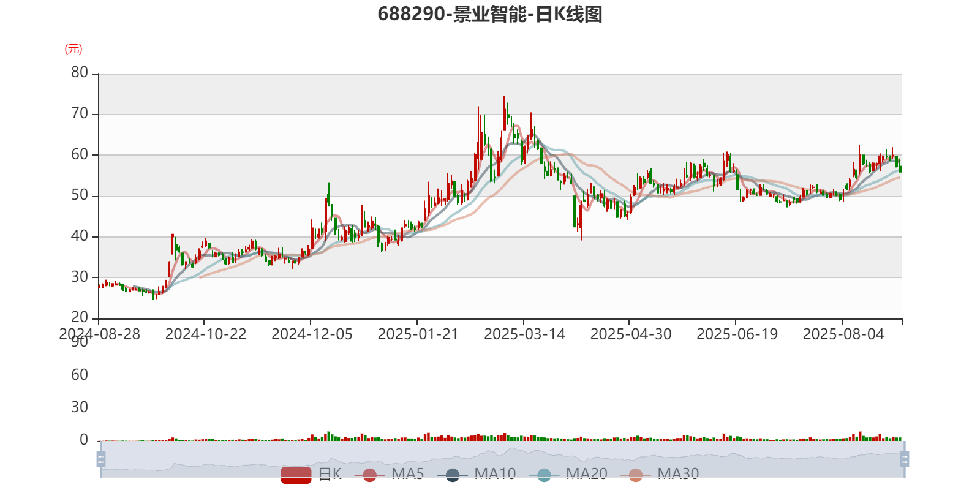The width and height of the screenshot is (980, 490).
Task: Grab the right data zoom slider handle
Action: [904, 459]
